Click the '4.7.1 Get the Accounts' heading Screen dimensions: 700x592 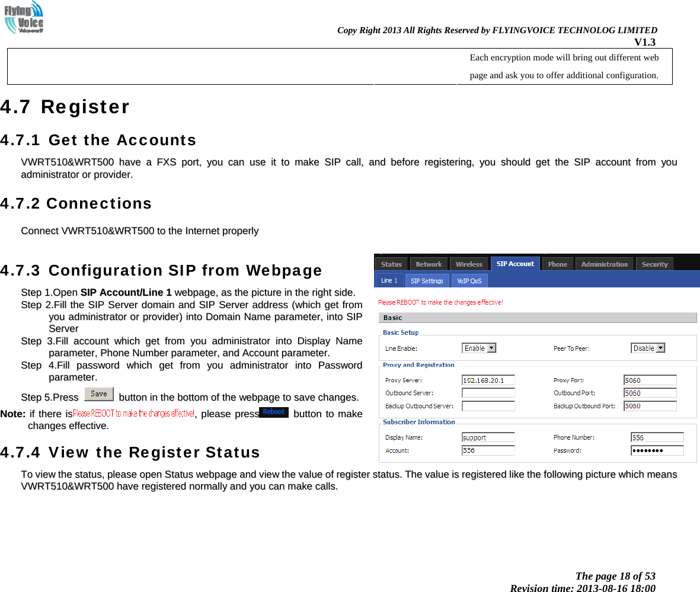[x=98, y=140]
